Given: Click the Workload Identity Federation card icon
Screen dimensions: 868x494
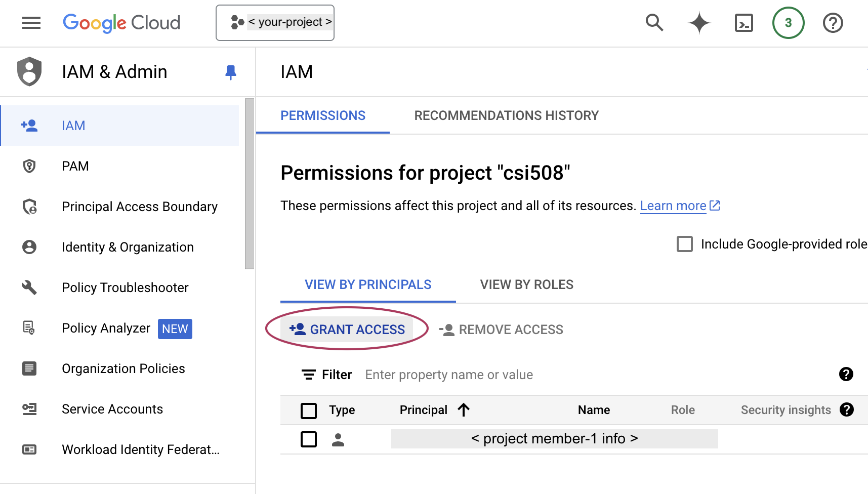Looking at the screenshot, I should (29, 449).
